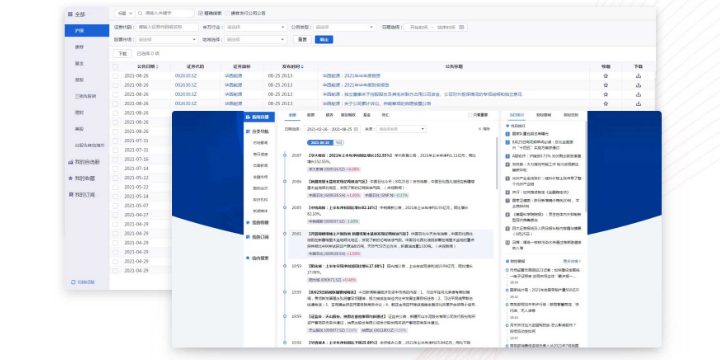Image resolution: width=720 pixels, height=360 pixels.
Task: Uncheck the 精确搜索 checkbox beside search box
Action: [x=201, y=13]
